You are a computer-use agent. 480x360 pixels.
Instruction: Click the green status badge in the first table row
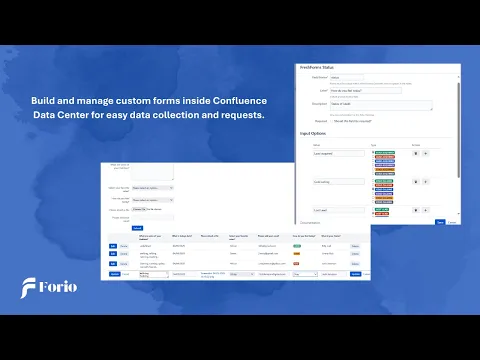click(297, 246)
